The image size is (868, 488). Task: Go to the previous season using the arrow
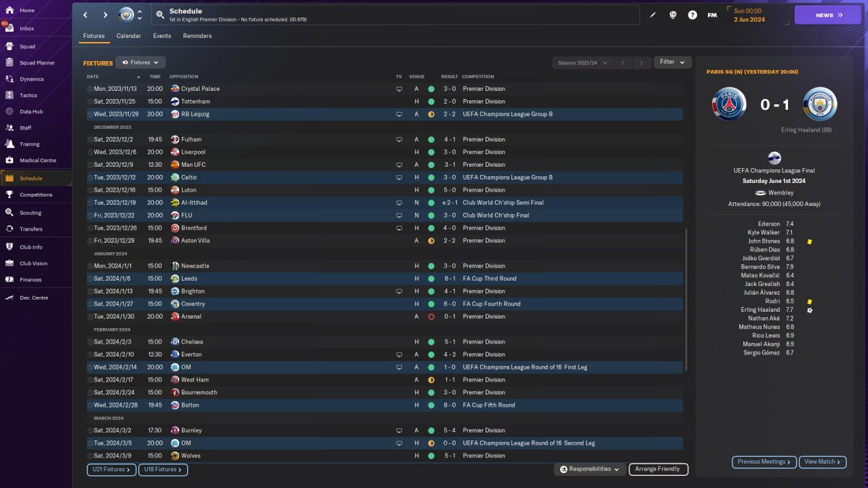coord(623,62)
